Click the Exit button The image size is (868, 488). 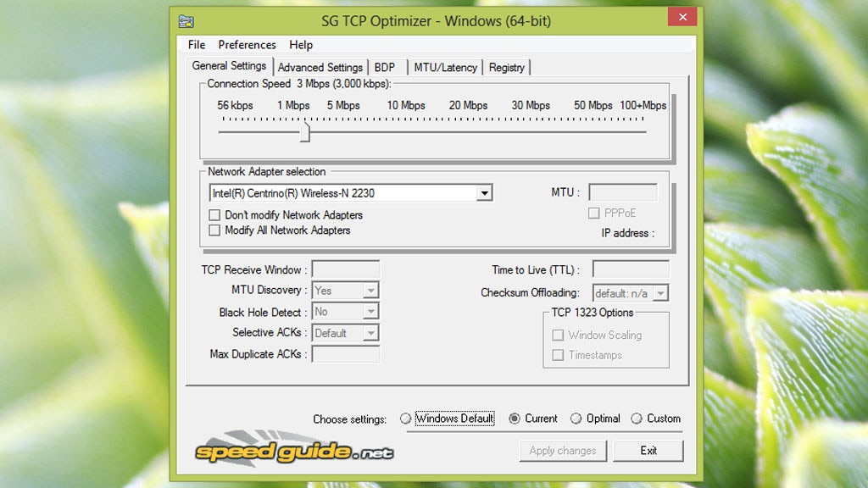[648, 451]
